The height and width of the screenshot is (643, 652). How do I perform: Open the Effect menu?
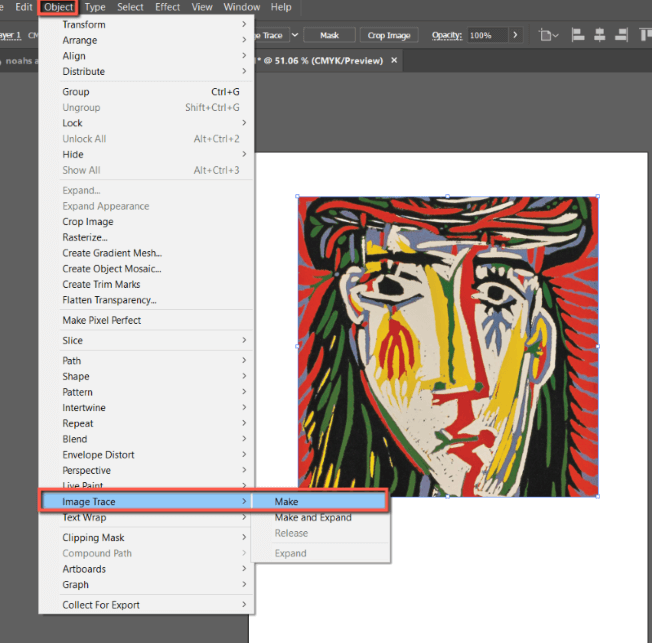coord(168,7)
